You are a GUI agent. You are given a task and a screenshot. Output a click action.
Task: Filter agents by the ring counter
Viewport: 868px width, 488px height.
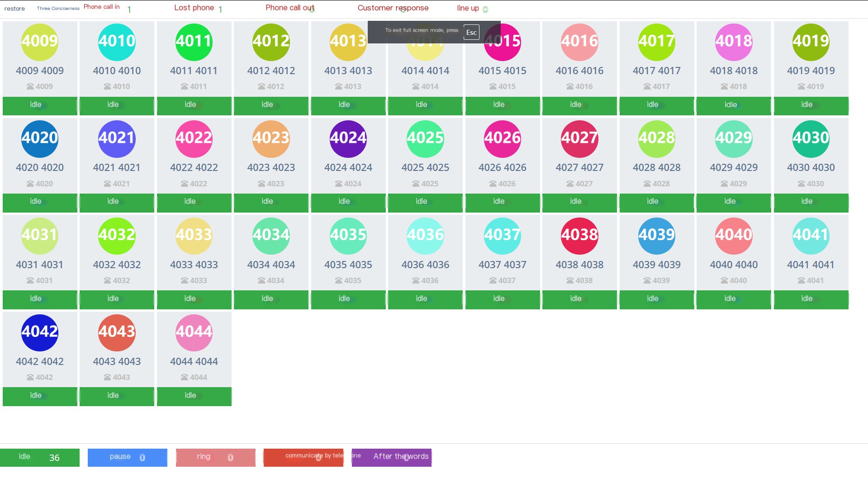click(216, 457)
